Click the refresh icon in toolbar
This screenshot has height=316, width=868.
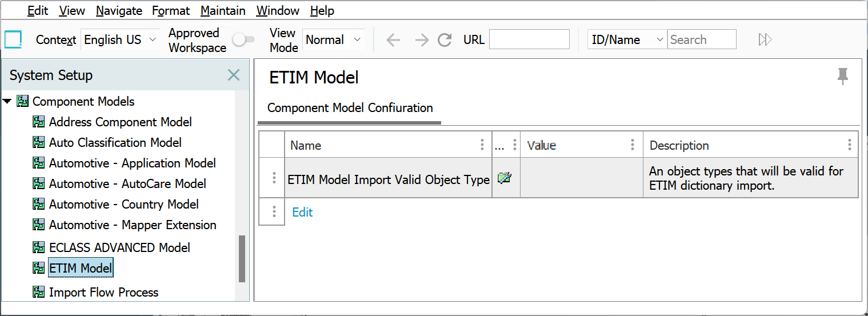(445, 40)
